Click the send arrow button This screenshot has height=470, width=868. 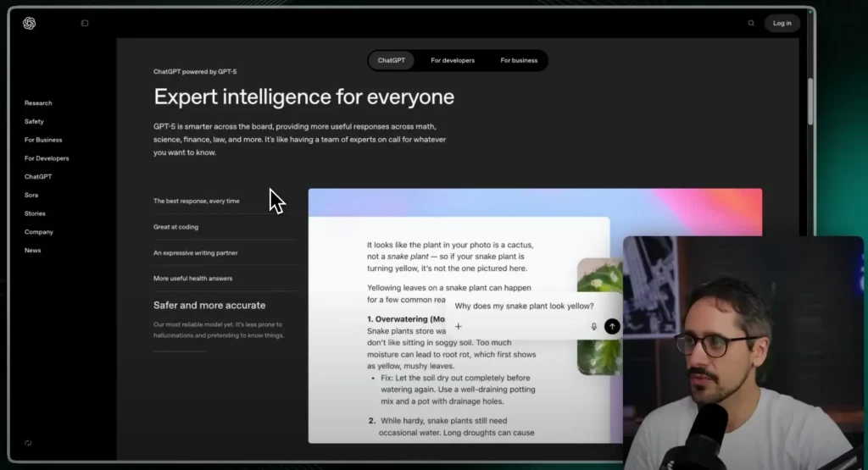click(x=612, y=326)
